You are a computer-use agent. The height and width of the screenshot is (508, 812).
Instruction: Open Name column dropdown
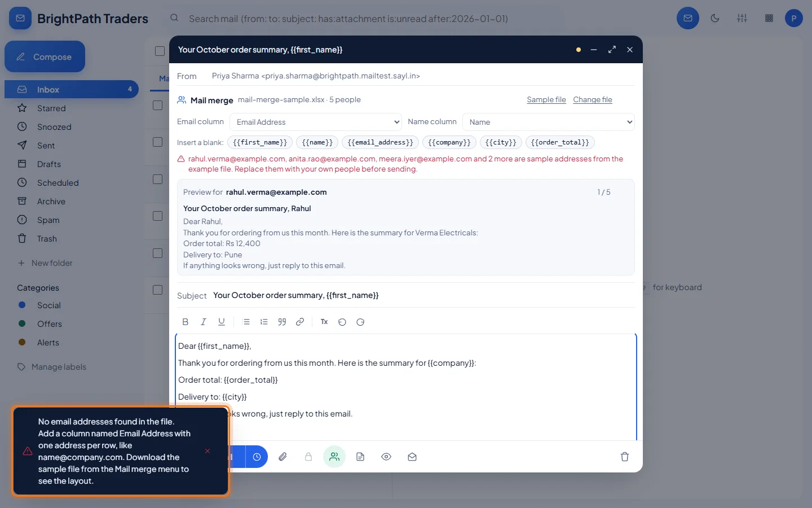click(549, 122)
